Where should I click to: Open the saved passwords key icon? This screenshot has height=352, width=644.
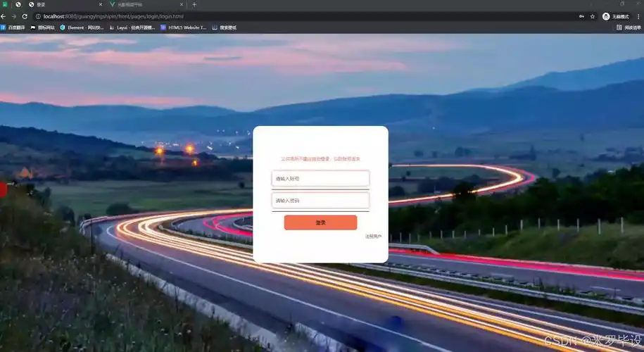tap(581, 16)
